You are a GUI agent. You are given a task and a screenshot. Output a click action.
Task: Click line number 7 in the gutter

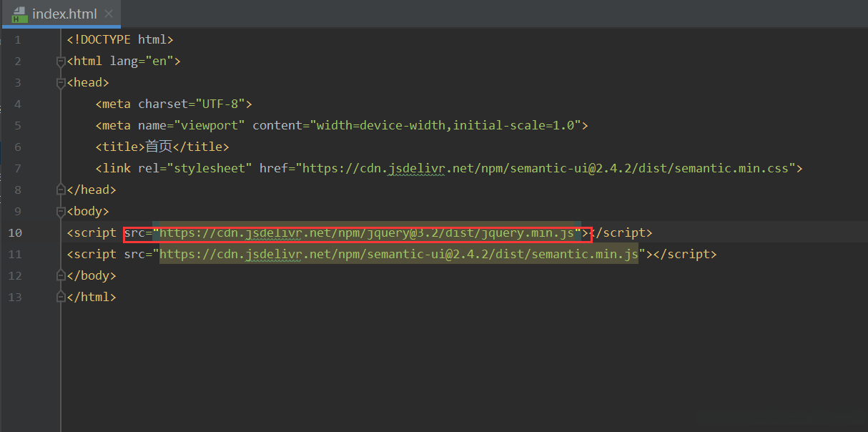coord(18,169)
